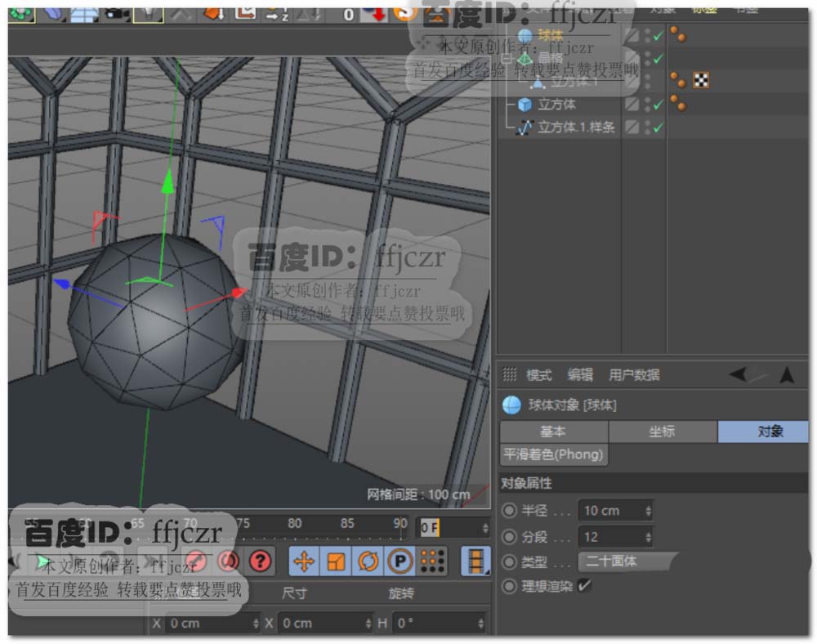Viewport: 817px width, 644px height.
Task: Toggle the green enable check for 立方体.1.样条
Action: (658, 127)
